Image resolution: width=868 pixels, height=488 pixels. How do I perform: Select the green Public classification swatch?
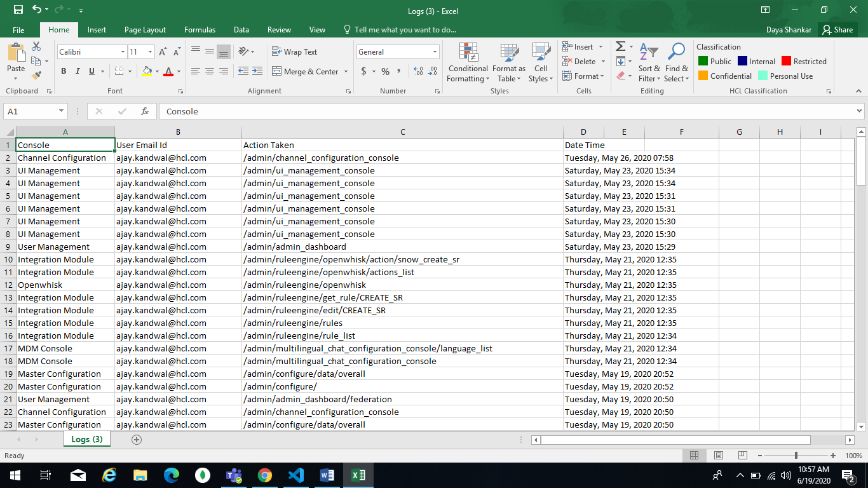pyautogui.click(x=703, y=62)
